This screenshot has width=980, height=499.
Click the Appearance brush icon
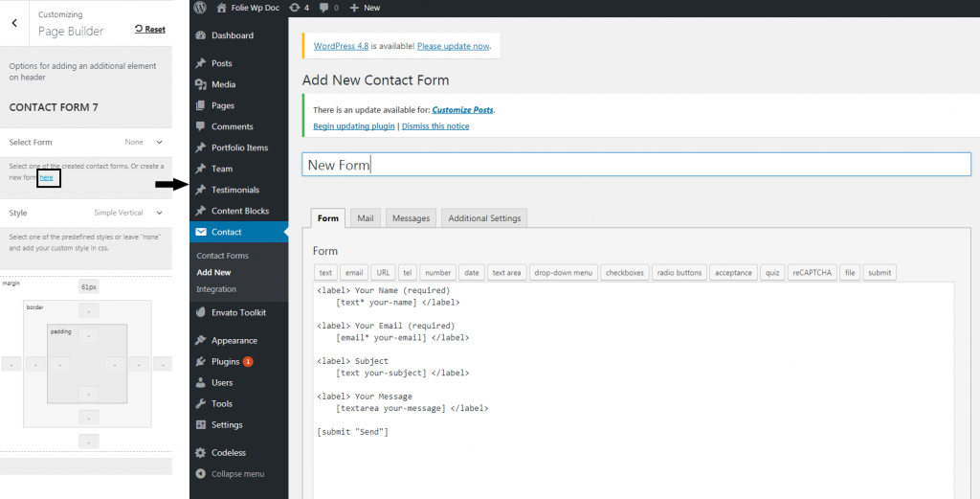(201, 341)
